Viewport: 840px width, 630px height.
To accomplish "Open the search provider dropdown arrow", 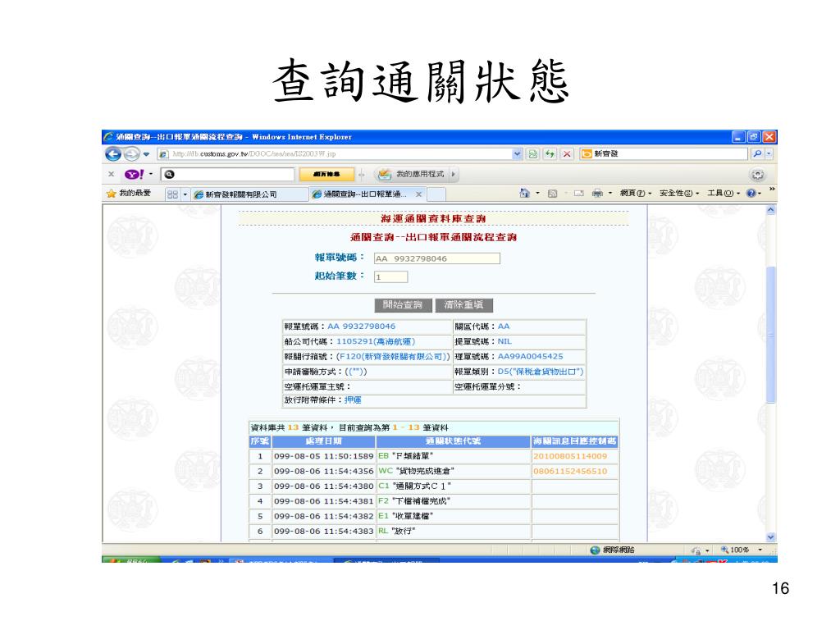I will point(769,153).
